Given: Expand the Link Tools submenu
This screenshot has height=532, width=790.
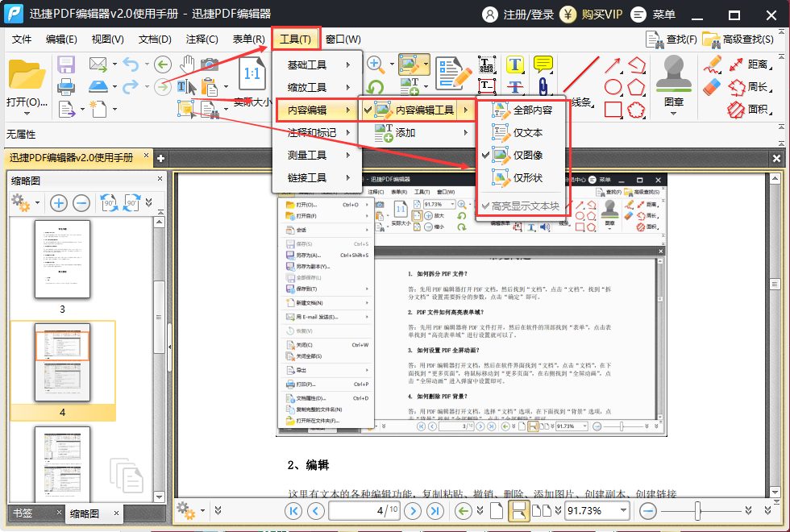Looking at the screenshot, I should click(318, 178).
